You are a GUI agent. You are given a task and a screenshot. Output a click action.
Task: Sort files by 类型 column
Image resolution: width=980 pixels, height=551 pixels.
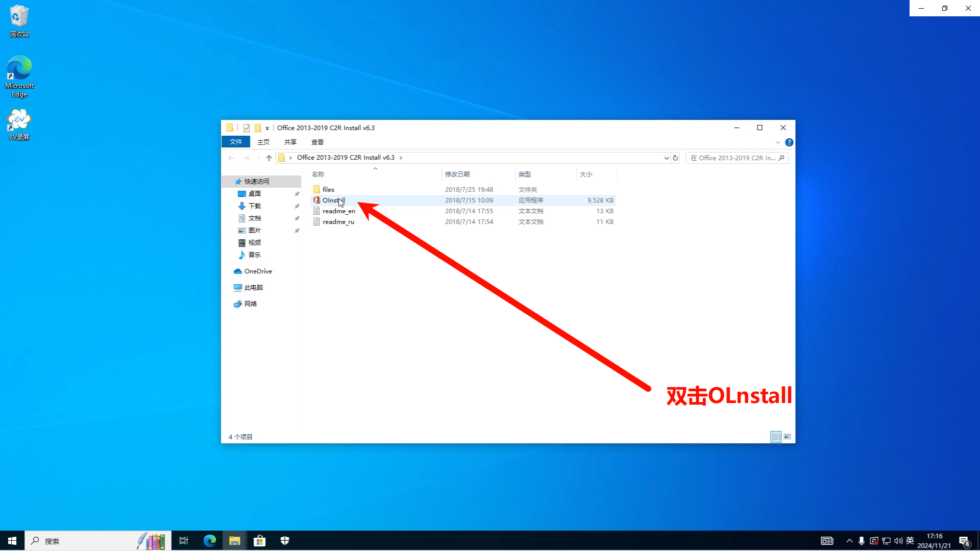pyautogui.click(x=546, y=174)
